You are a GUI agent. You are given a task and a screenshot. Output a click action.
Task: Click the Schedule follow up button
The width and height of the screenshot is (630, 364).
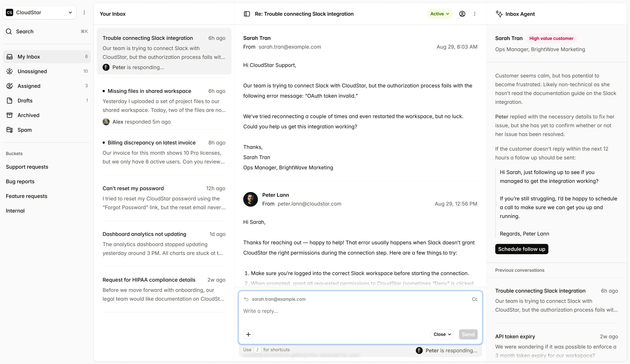[x=522, y=249]
